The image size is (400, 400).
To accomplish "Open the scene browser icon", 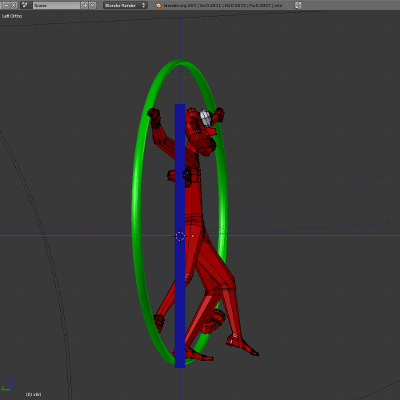I will point(25,5).
